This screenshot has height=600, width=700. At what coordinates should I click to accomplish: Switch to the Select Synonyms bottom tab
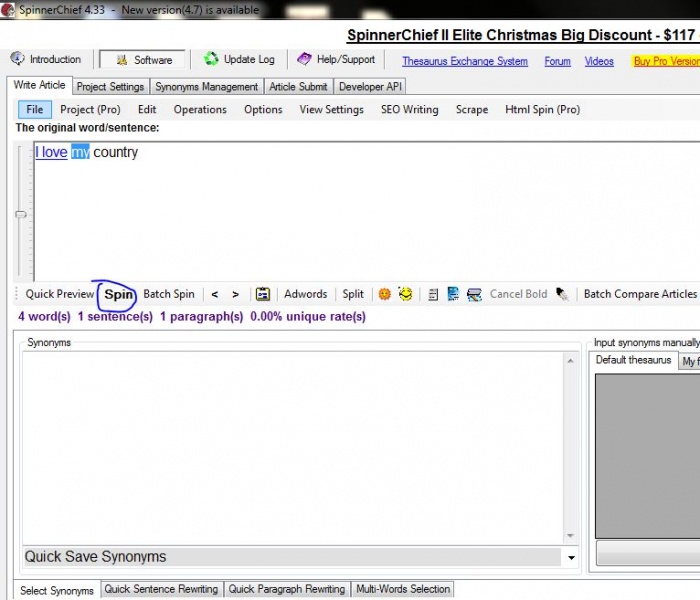click(x=57, y=591)
